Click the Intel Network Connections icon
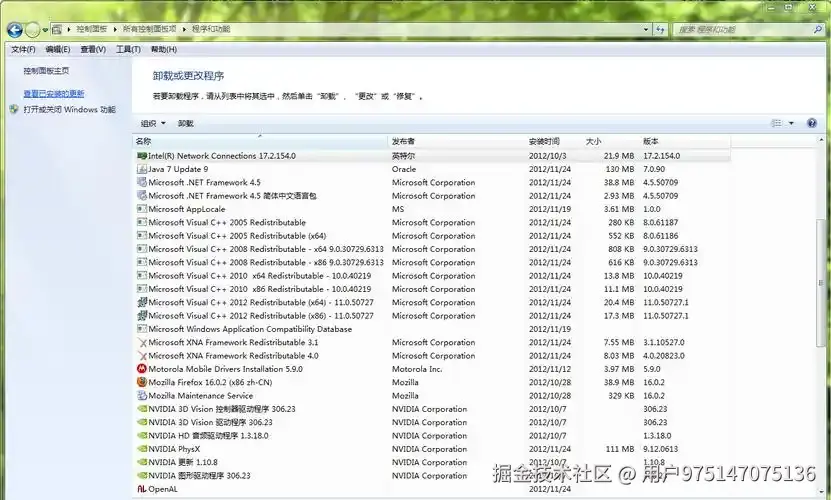The width and height of the screenshot is (831, 500). pyautogui.click(x=142, y=156)
